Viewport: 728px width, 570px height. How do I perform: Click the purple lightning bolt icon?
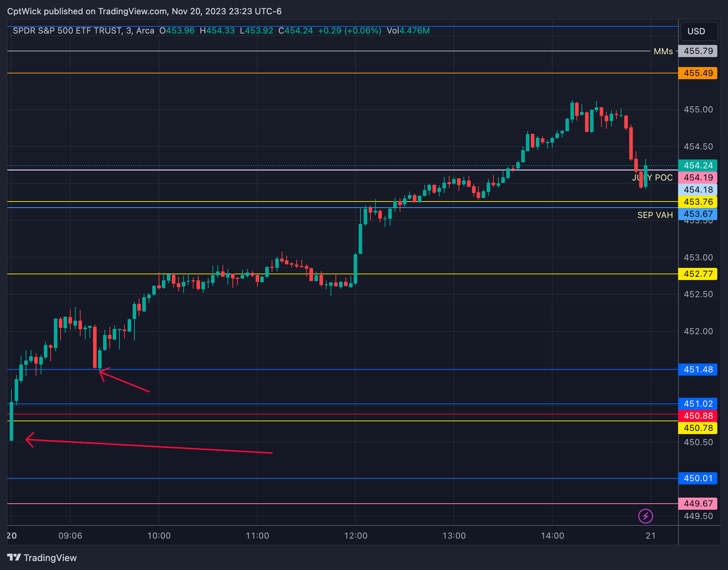point(645,516)
